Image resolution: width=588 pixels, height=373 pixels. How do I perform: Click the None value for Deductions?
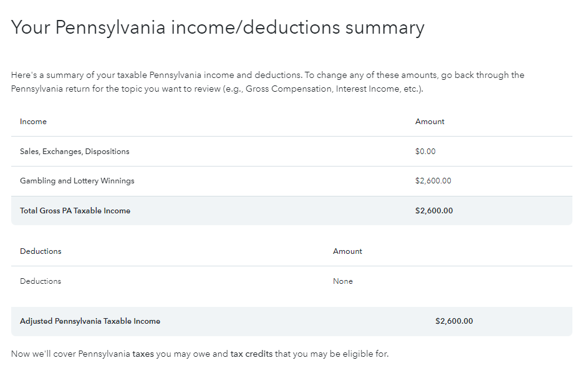343,281
